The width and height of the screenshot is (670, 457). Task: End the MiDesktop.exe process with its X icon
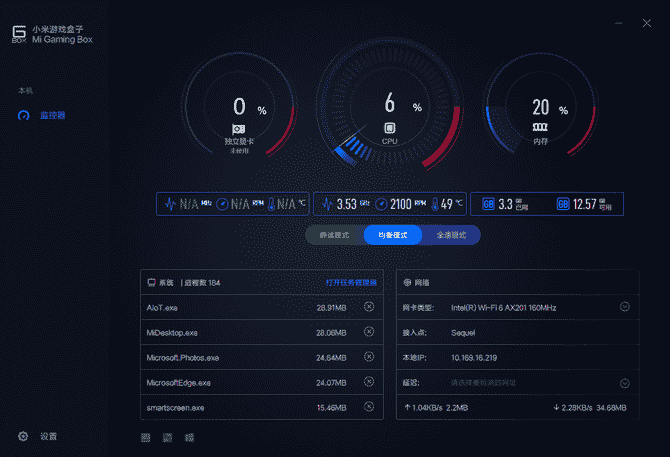(x=369, y=332)
